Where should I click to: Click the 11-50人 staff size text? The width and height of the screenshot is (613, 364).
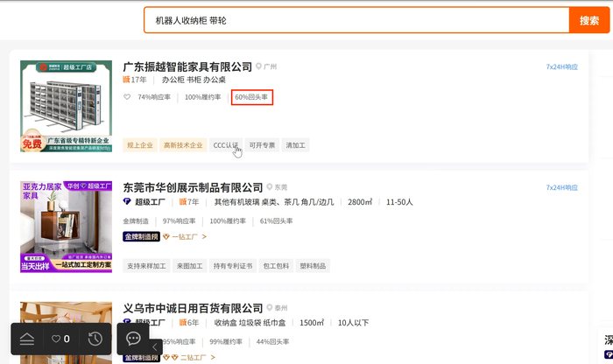[399, 202]
